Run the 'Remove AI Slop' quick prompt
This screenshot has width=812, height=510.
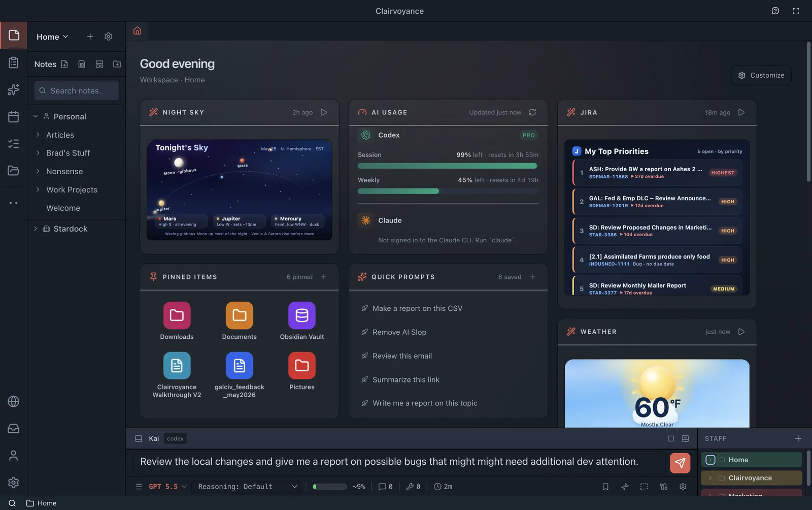pos(399,332)
